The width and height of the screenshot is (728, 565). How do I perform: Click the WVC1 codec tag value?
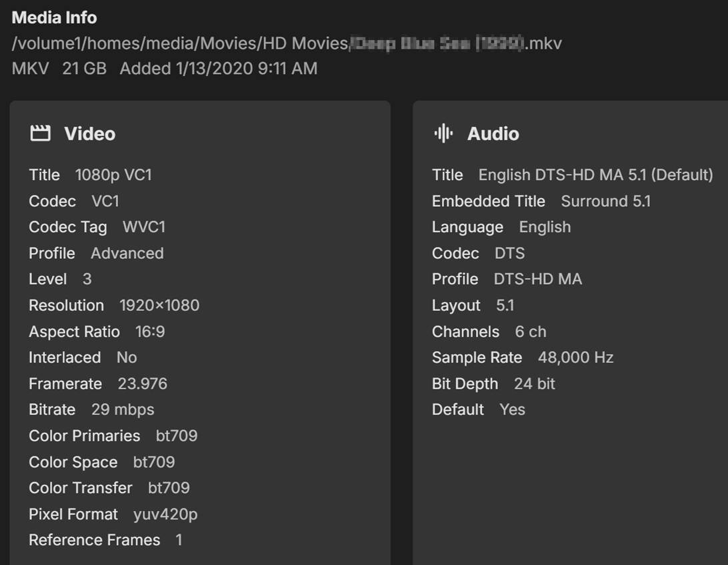point(144,227)
